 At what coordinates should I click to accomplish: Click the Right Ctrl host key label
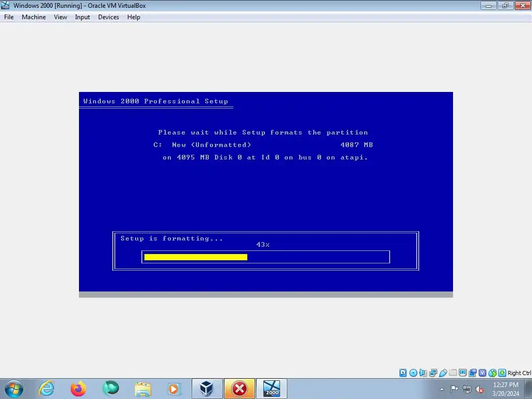pos(519,373)
